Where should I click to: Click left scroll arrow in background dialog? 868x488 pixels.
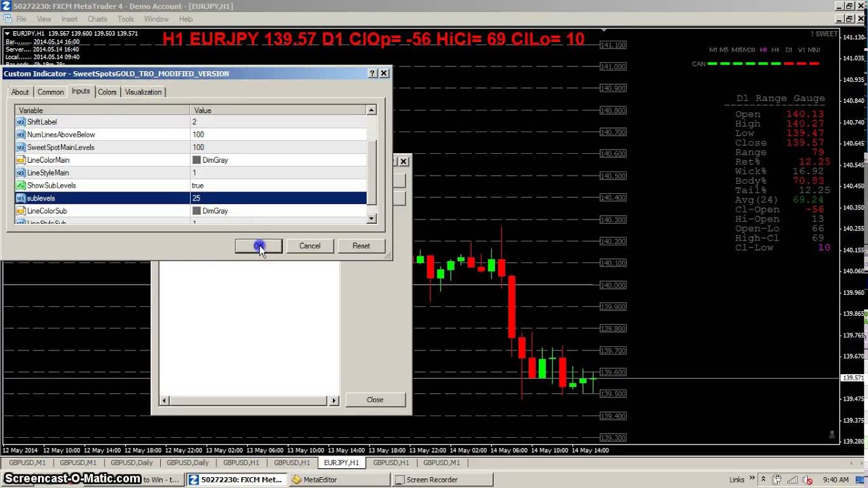pyautogui.click(x=163, y=401)
